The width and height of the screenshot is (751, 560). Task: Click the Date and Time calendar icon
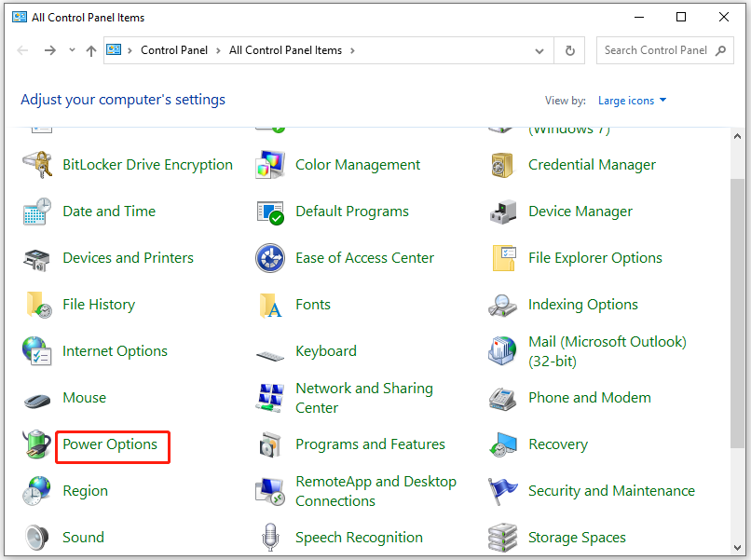click(x=37, y=212)
